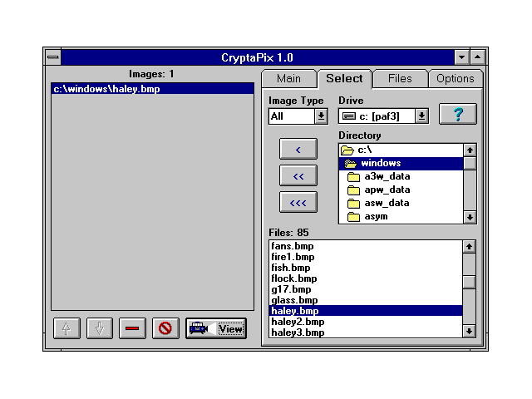
Task: Switch to the Files tab
Action: (x=400, y=79)
